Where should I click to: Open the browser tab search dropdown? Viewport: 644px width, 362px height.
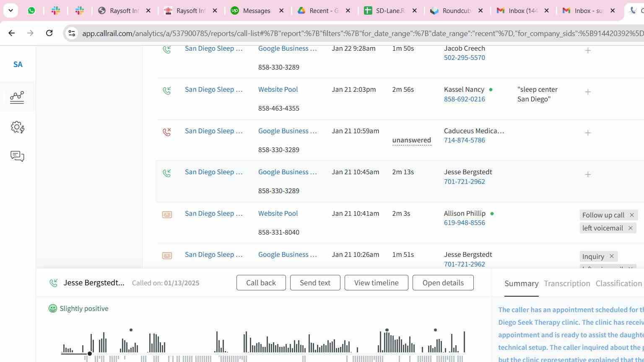pyautogui.click(x=10, y=10)
